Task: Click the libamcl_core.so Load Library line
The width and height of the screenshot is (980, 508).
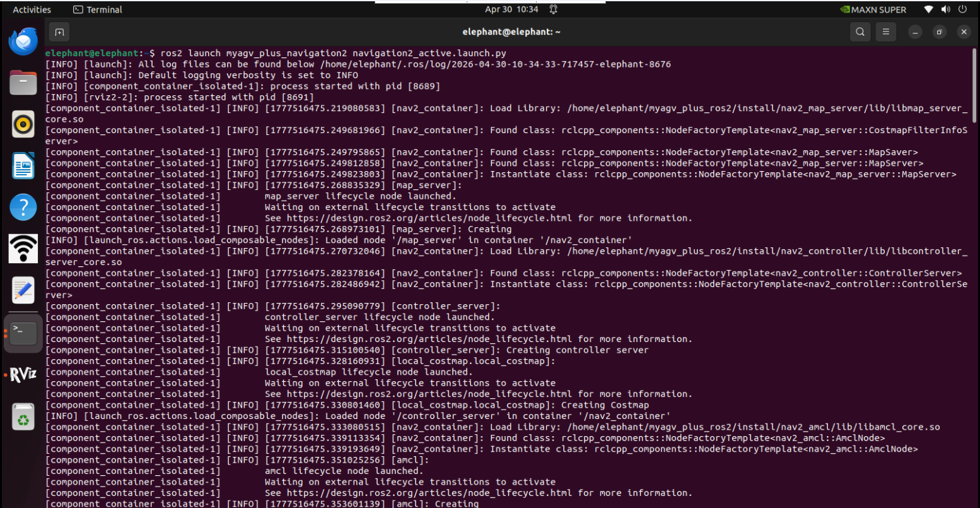Action: pos(493,427)
